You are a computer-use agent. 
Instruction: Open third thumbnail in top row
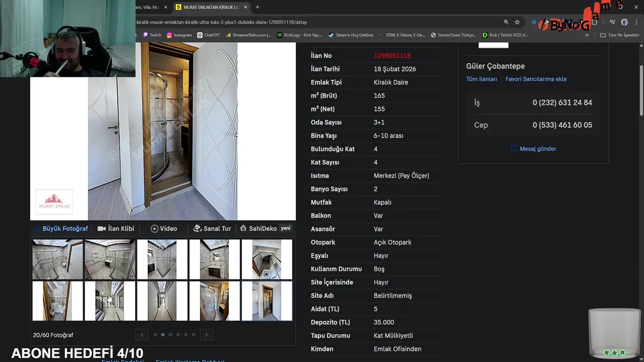click(162, 259)
